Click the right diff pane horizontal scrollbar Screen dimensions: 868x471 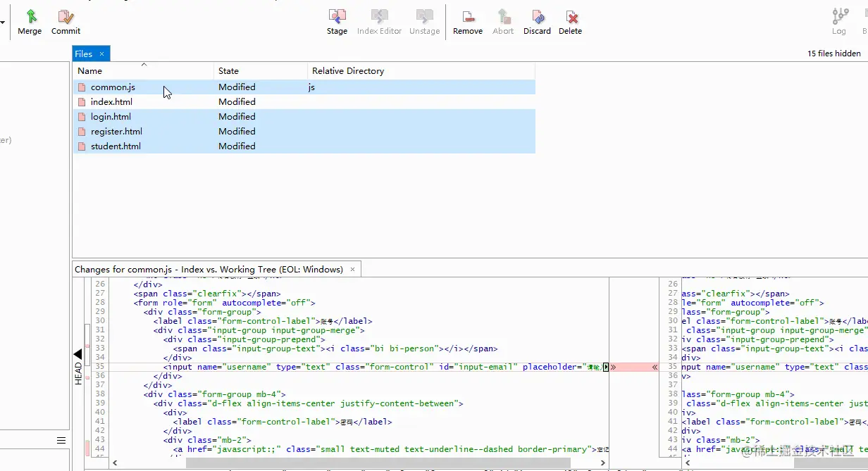[831, 463]
